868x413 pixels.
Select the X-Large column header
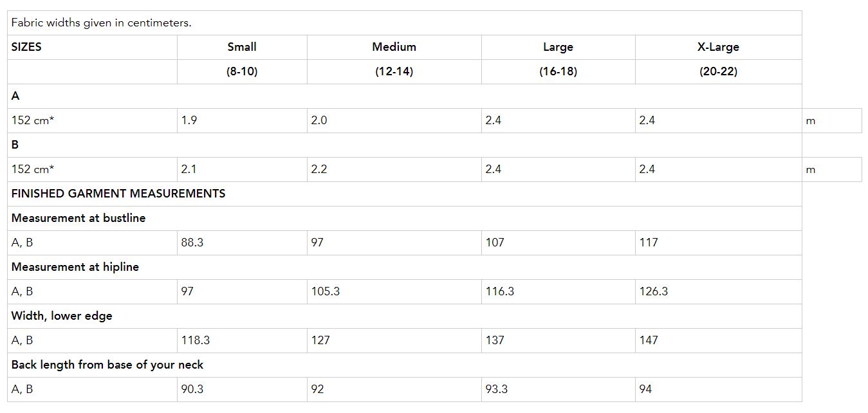coord(718,47)
